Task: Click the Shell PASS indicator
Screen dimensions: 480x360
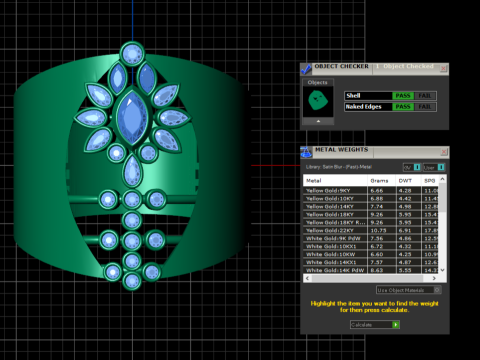Action: [x=403, y=96]
